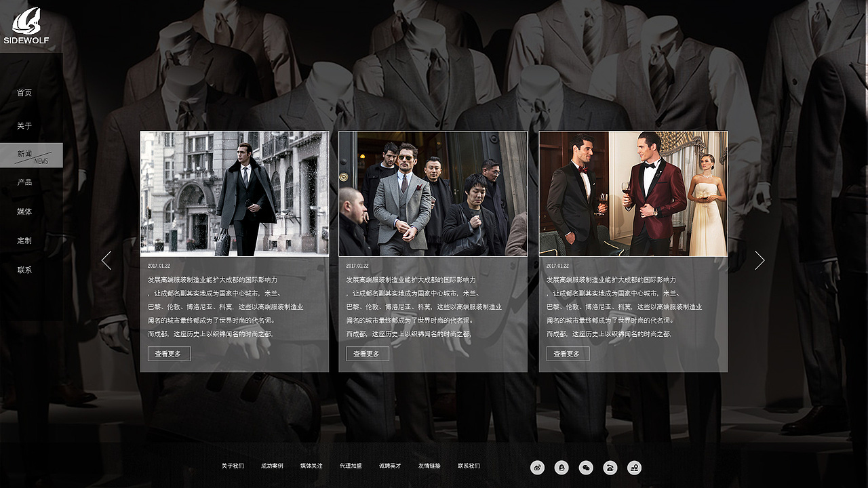Click the left carousel arrow

point(107,260)
